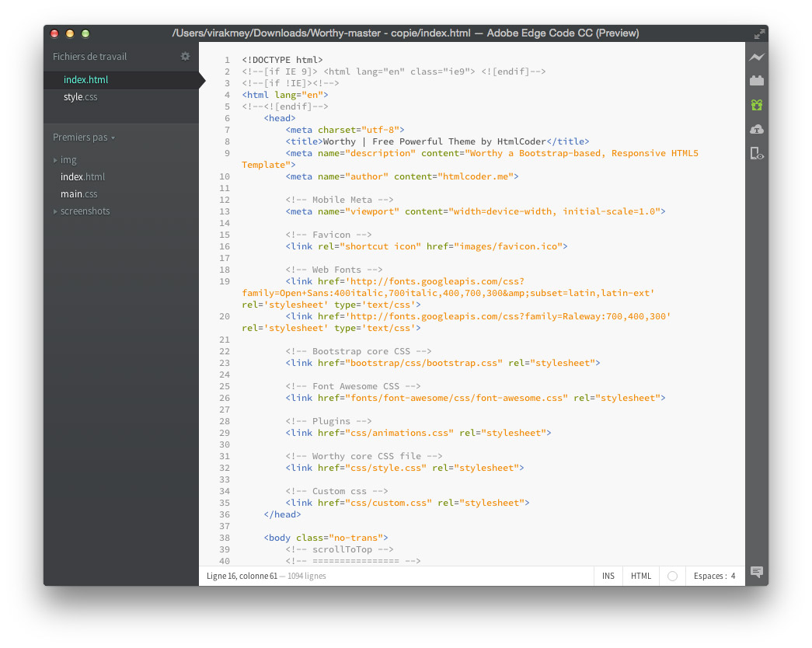Zoom the window with the green button
This screenshot has height=648, width=812.
(85, 33)
